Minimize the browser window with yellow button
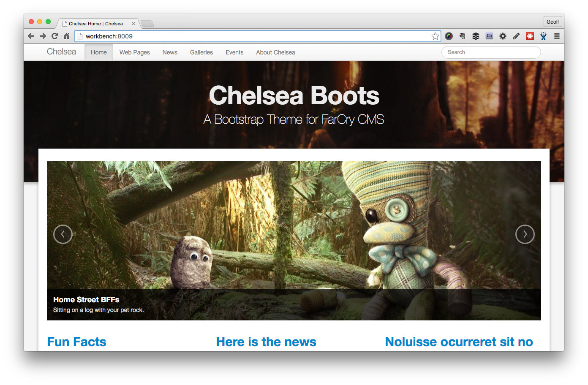 tap(40, 22)
